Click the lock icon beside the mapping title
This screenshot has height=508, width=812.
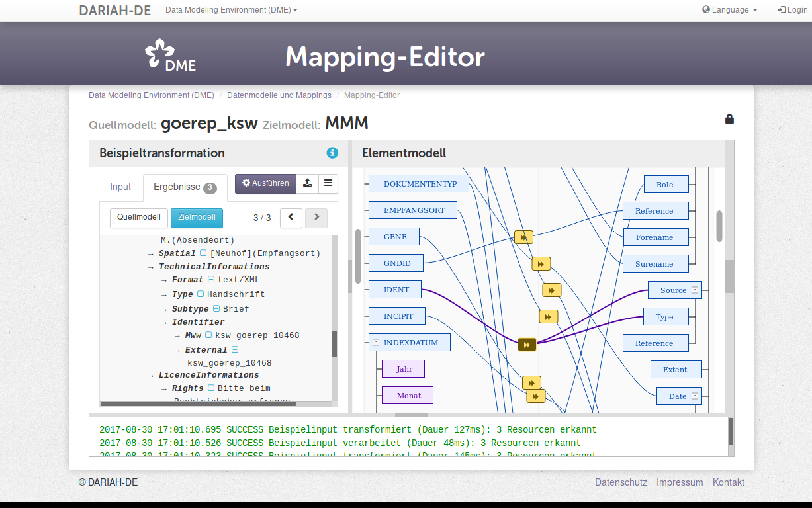(729, 119)
